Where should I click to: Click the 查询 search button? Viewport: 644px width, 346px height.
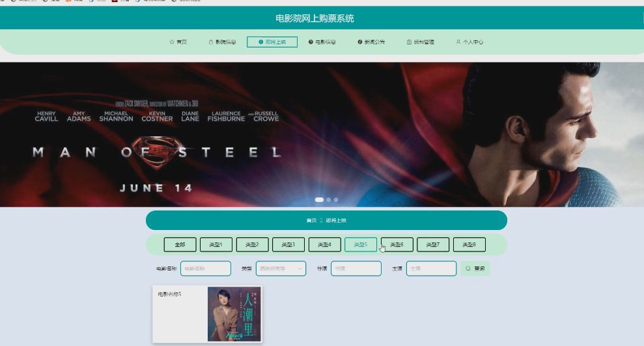(475, 268)
